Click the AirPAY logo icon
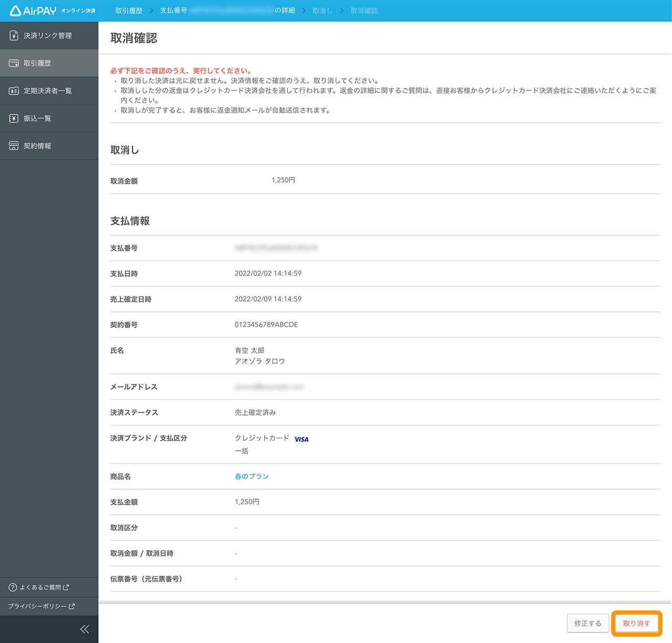 [x=15, y=10]
